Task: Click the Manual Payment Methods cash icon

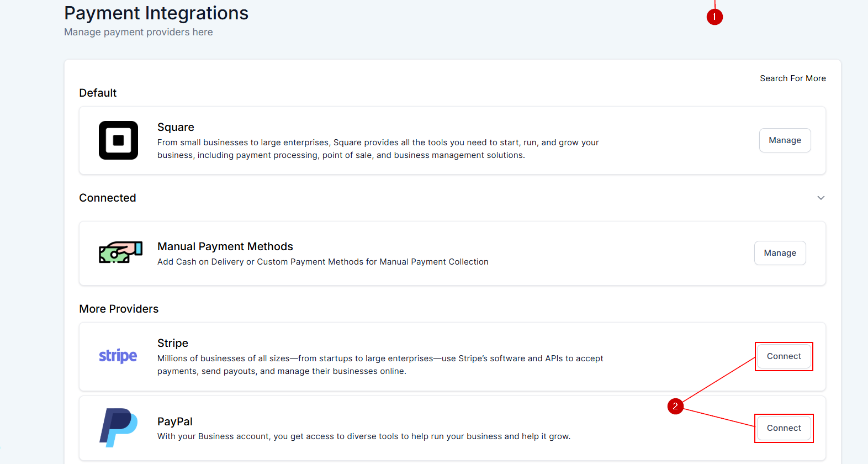Action: tap(120, 252)
